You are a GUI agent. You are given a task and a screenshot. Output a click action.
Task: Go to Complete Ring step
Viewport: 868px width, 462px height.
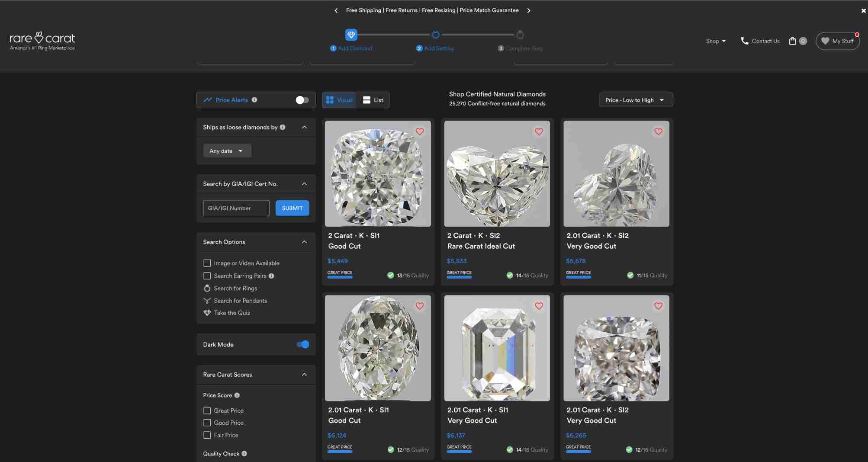click(520, 48)
